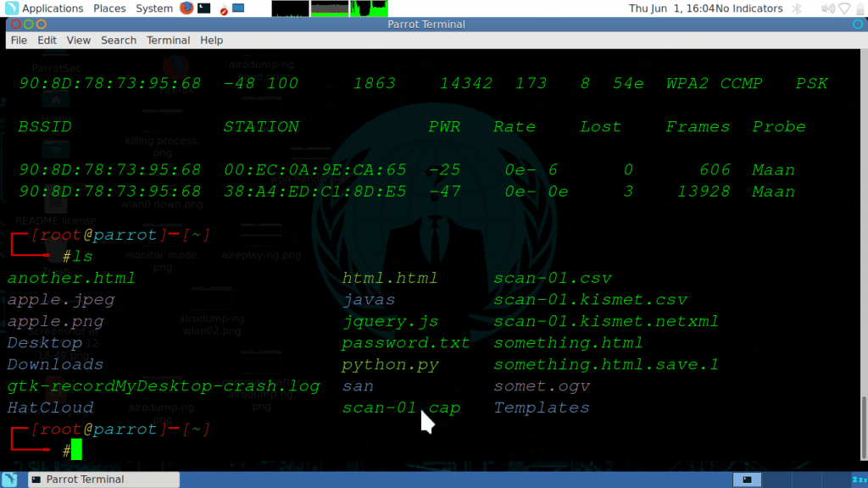This screenshot has width=868, height=488.
Task: Open the File menu
Action: point(19,40)
